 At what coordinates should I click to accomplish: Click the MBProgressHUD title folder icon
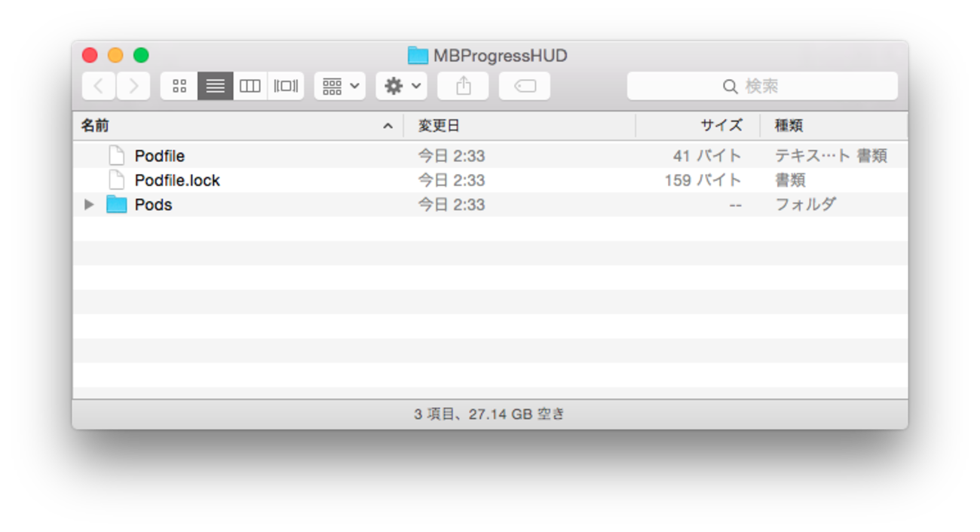[x=418, y=55]
